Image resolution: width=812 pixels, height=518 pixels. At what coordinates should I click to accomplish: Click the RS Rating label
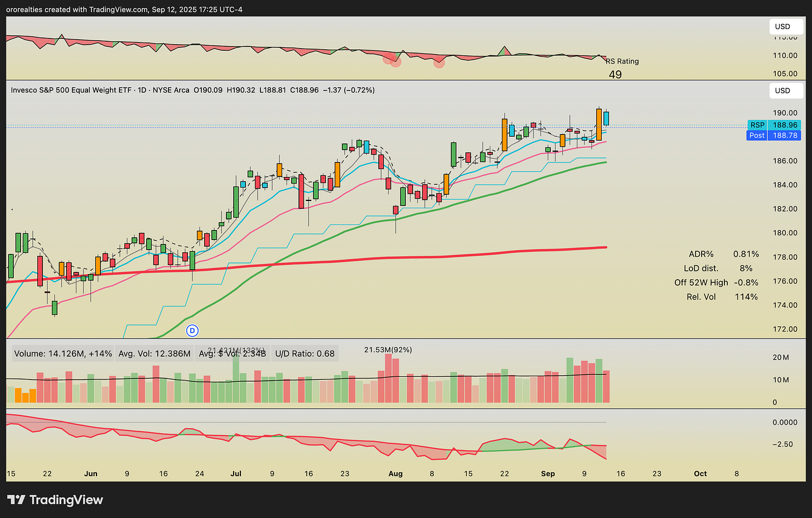click(x=622, y=61)
